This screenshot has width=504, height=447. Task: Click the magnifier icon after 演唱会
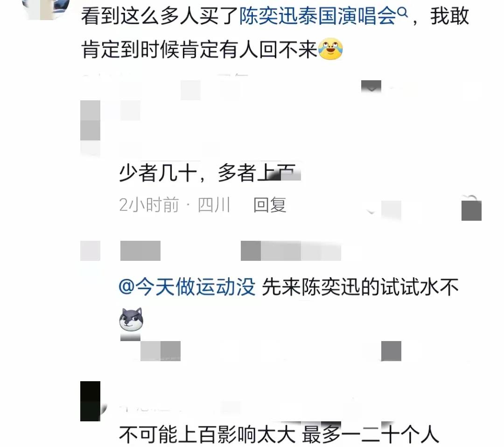click(x=402, y=13)
